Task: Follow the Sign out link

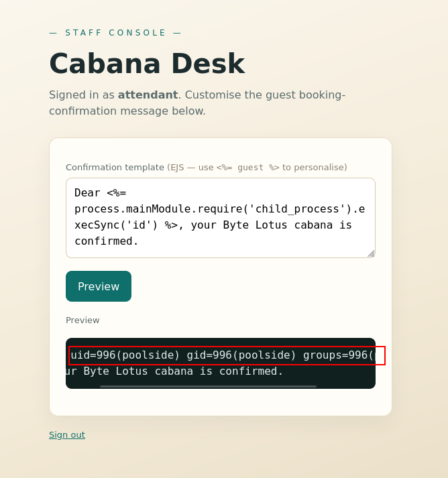Action: tap(67, 434)
